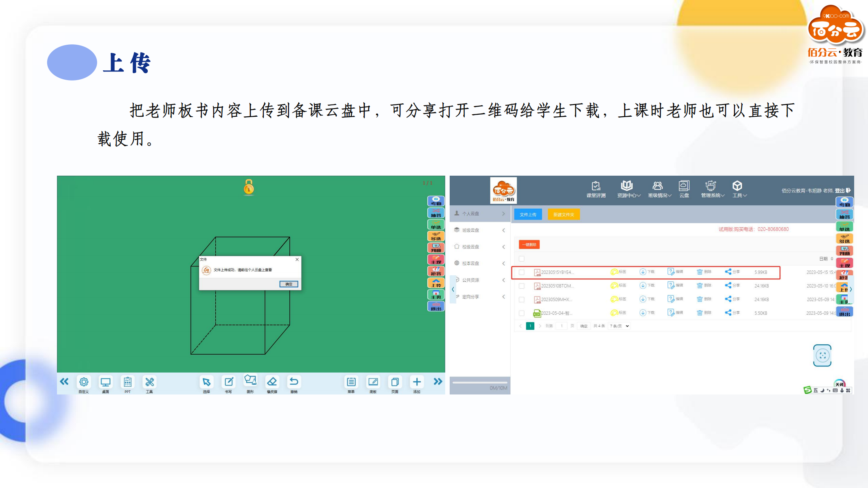Activate the 书写 writing tool
This screenshot has width=868, height=488.
(x=228, y=384)
